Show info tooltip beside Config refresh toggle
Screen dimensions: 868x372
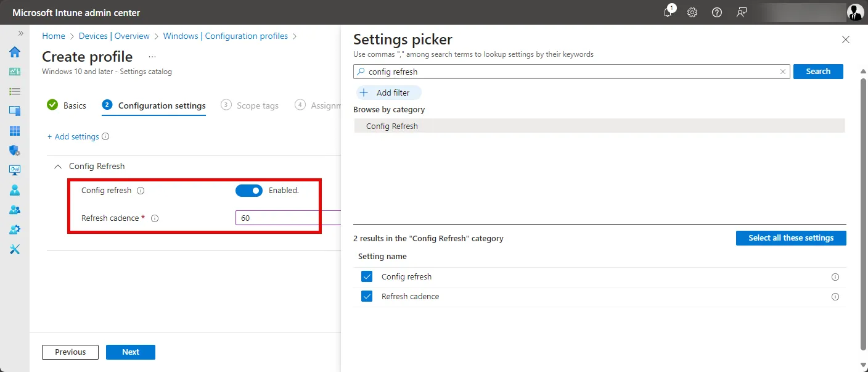tap(141, 191)
